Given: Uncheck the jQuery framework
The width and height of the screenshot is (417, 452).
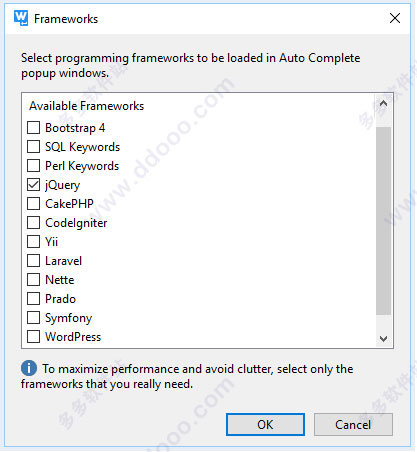Looking at the screenshot, I should (33, 185).
